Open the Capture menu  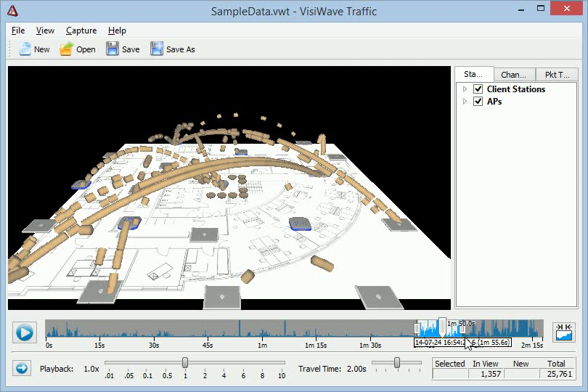coord(81,30)
